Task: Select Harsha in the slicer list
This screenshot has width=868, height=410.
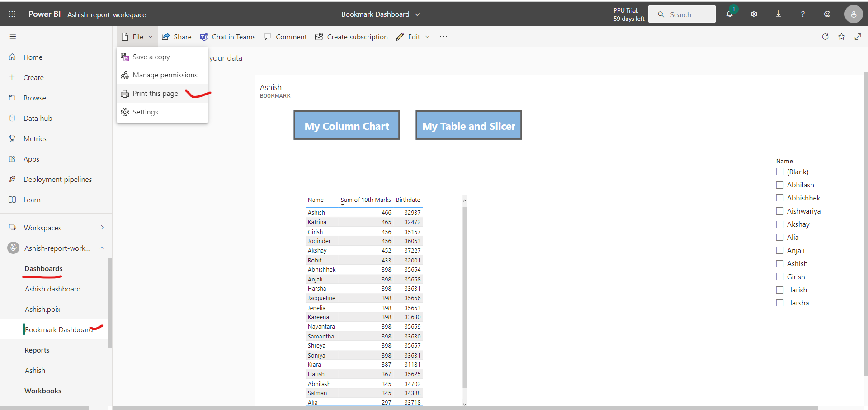Action: pos(780,302)
